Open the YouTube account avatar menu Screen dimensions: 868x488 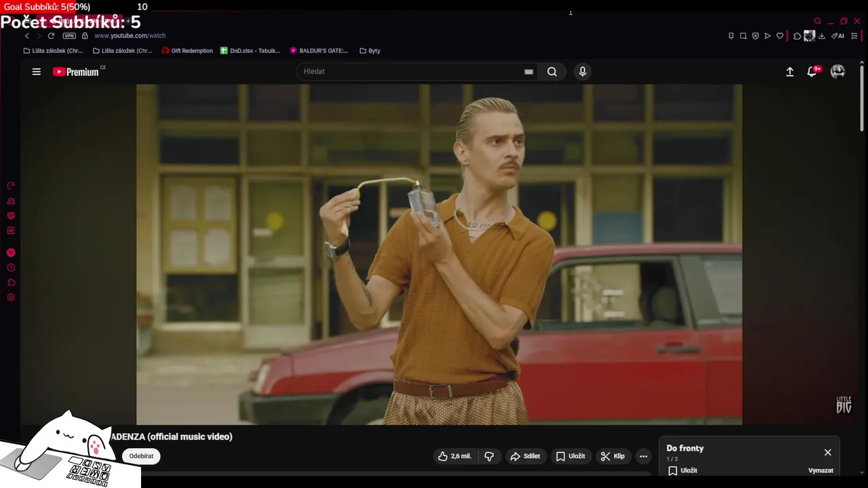coord(838,71)
